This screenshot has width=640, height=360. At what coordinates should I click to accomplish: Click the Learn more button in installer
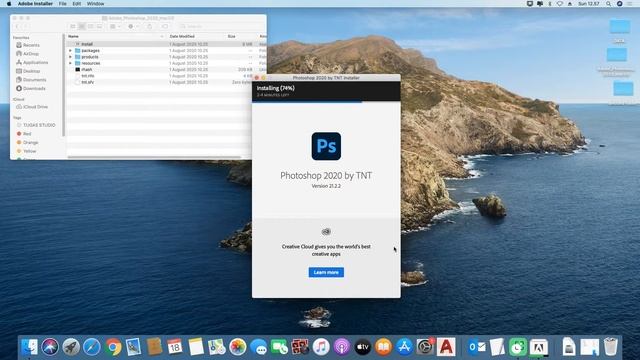326,272
